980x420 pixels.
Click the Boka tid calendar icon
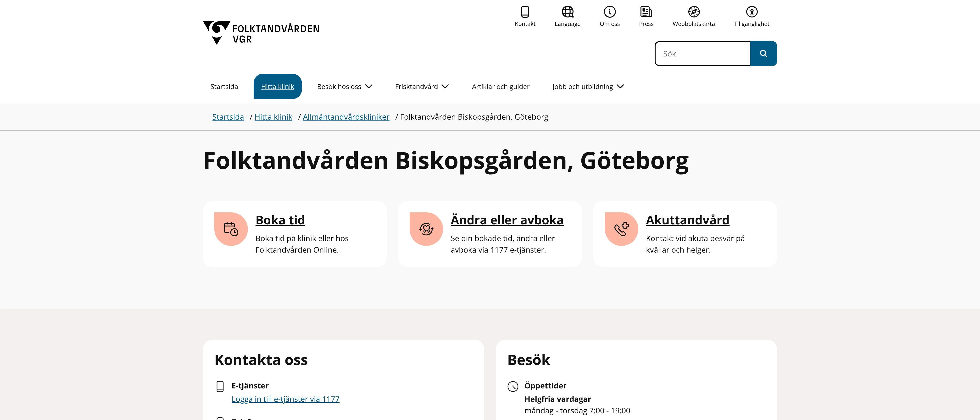(231, 229)
